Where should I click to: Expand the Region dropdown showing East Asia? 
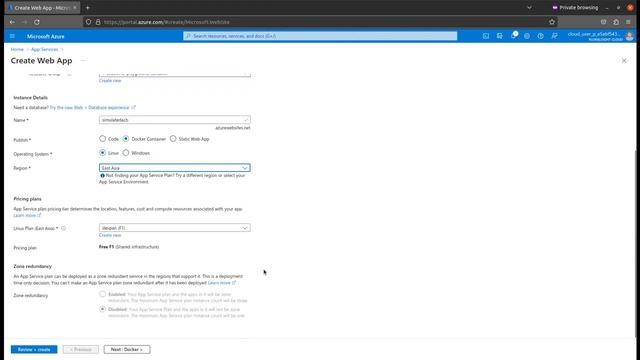[175, 168]
